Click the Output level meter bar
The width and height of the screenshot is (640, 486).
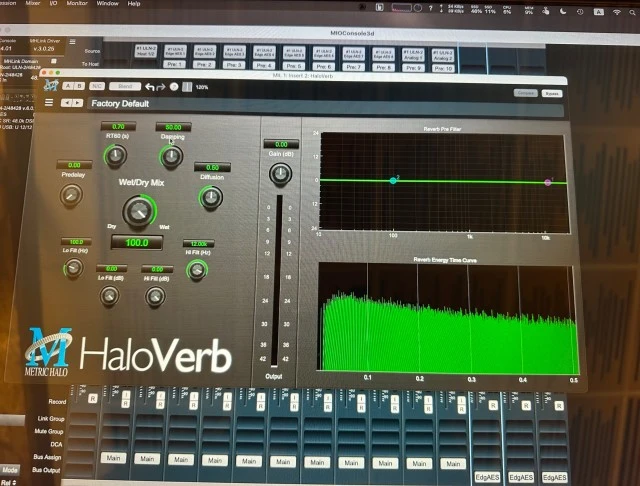pos(278,281)
